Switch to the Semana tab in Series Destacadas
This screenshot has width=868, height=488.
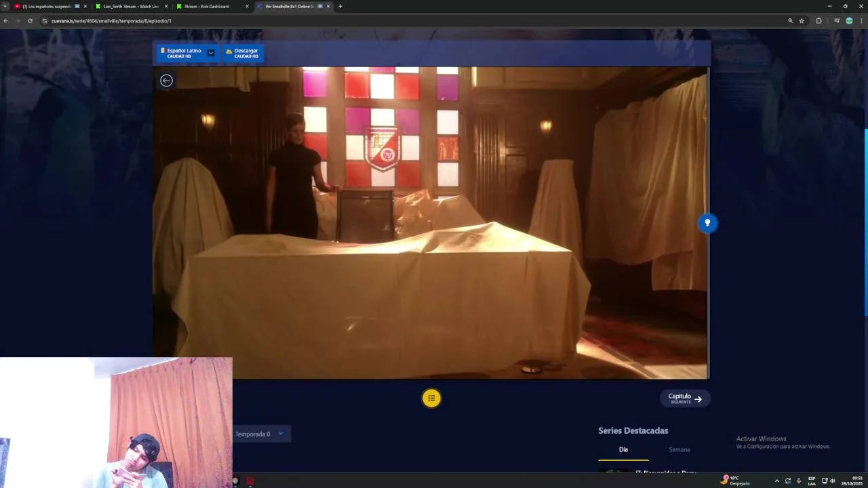[x=679, y=449]
